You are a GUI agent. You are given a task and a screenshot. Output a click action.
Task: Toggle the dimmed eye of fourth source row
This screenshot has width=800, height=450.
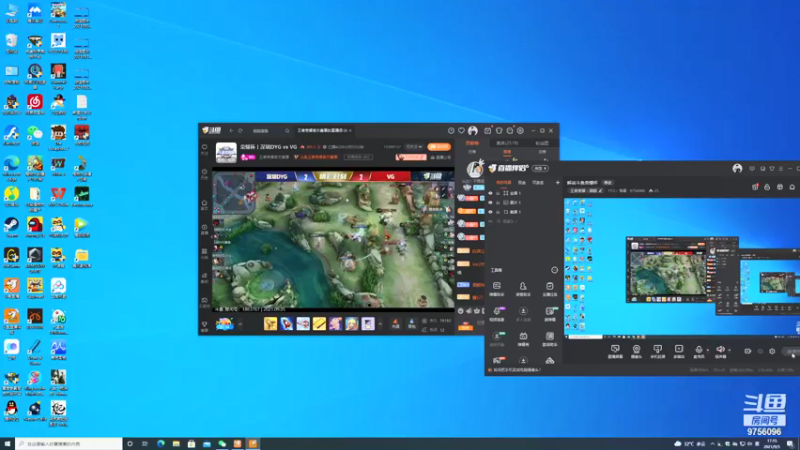[490, 221]
